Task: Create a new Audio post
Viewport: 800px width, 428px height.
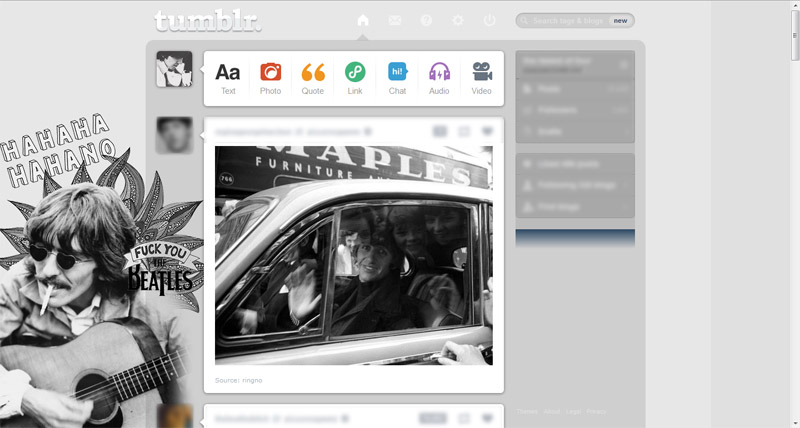Action: [439, 79]
